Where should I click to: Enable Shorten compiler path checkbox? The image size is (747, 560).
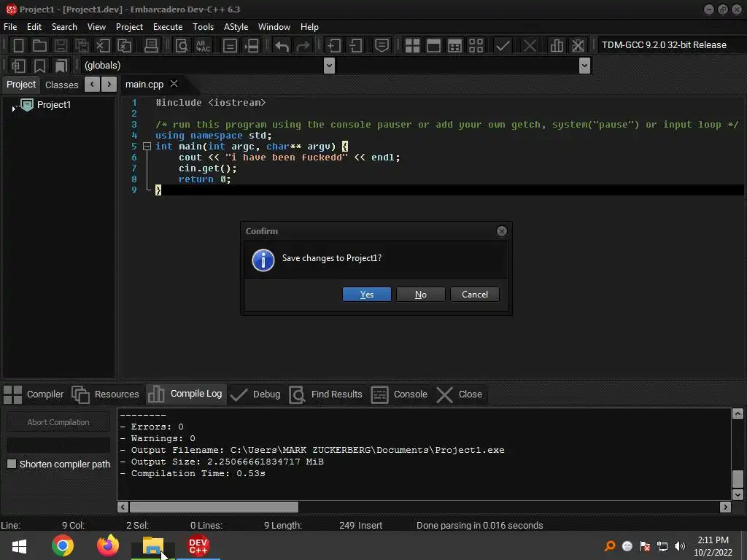[x=12, y=464]
